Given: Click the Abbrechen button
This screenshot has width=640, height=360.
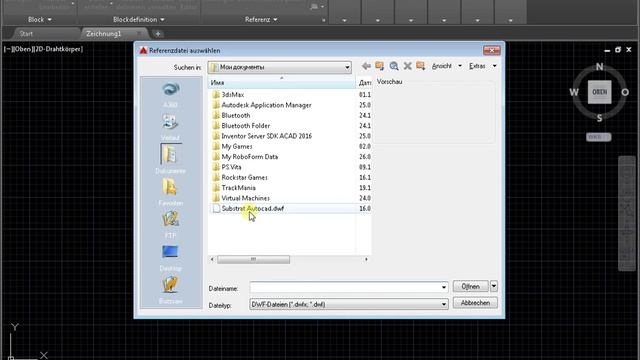Looking at the screenshot, I should [x=475, y=303].
